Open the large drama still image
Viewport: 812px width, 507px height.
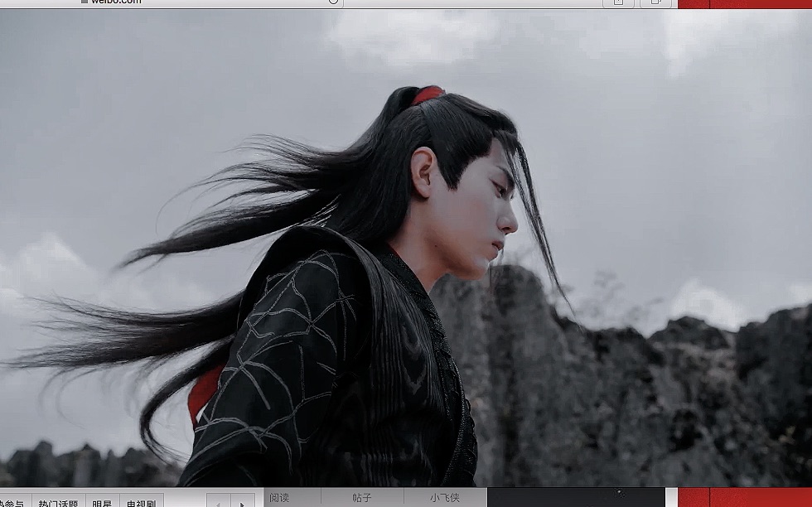pyautogui.click(x=406, y=249)
